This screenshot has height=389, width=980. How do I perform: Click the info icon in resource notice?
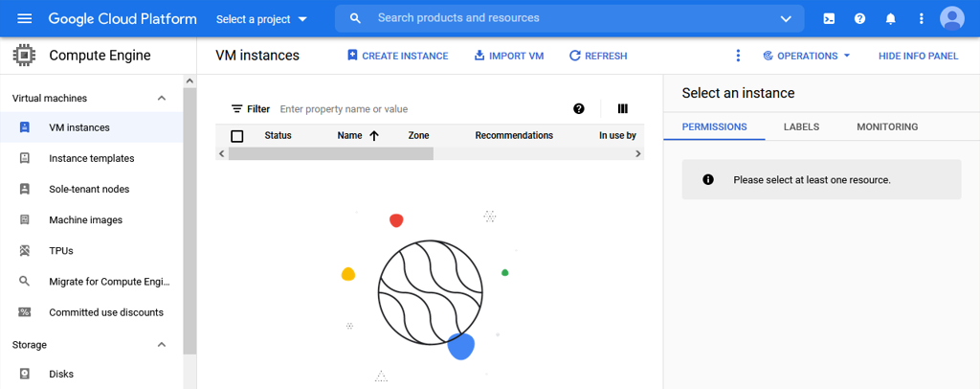pyautogui.click(x=708, y=179)
